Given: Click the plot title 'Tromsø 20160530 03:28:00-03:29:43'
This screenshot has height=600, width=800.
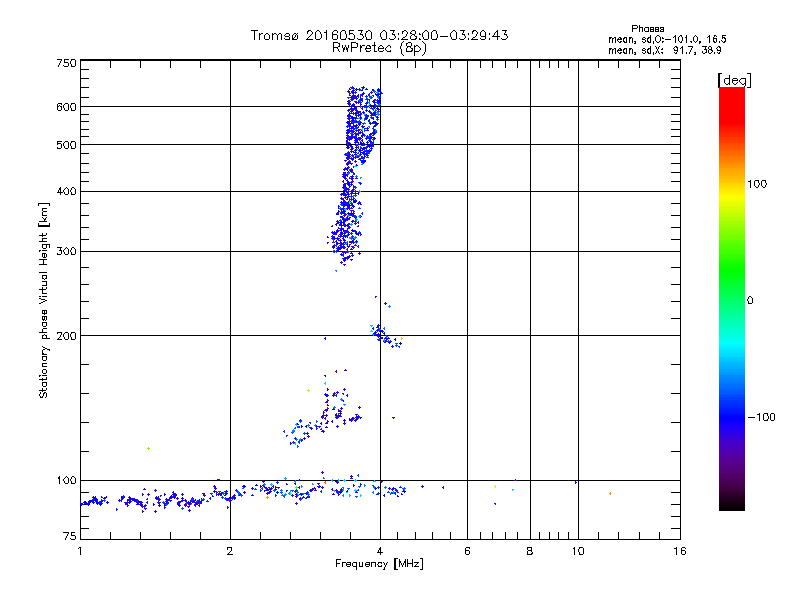Looking at the screenshot, I should point(380,35).
